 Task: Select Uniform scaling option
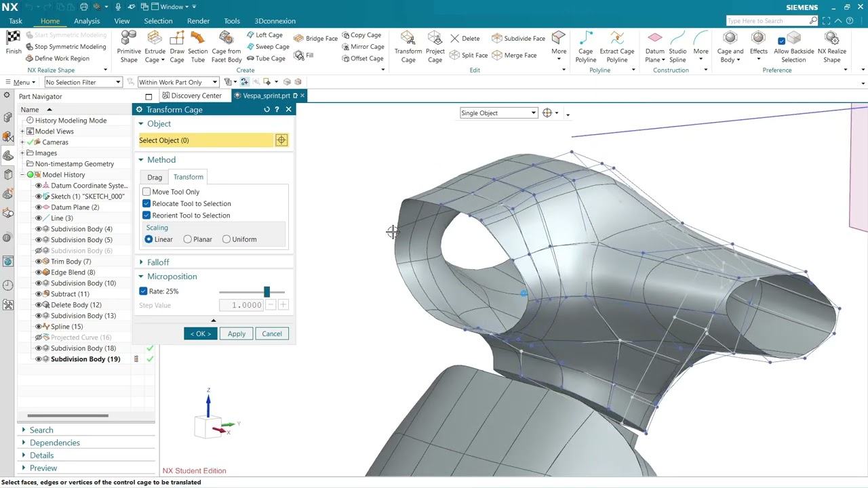tap(226, 239)
